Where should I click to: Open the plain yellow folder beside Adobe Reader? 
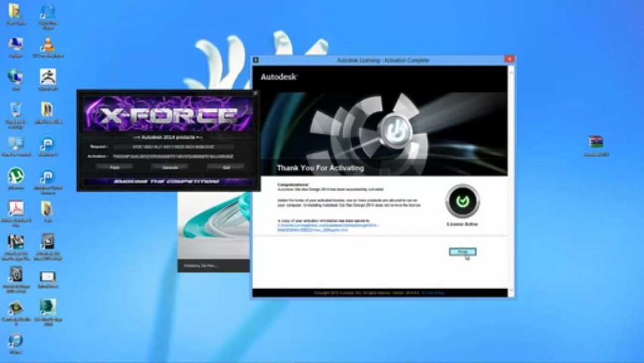coord(47,208)
